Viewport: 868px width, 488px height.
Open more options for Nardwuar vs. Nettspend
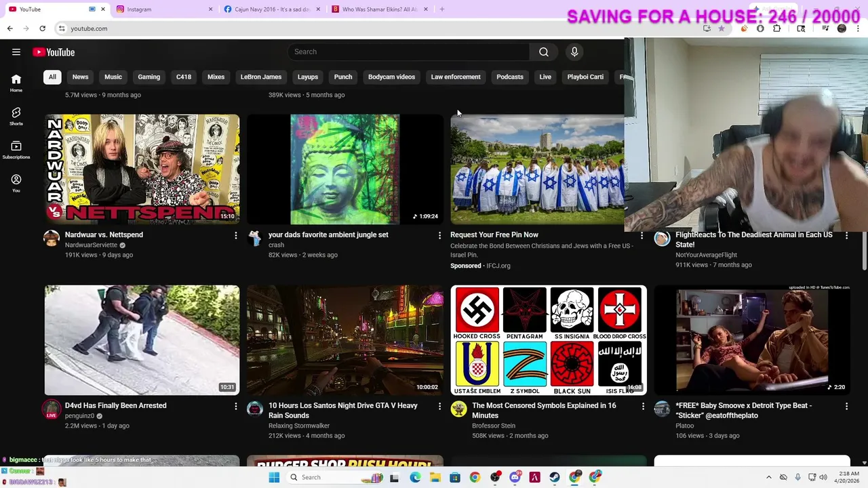click(x=236, y=235)
